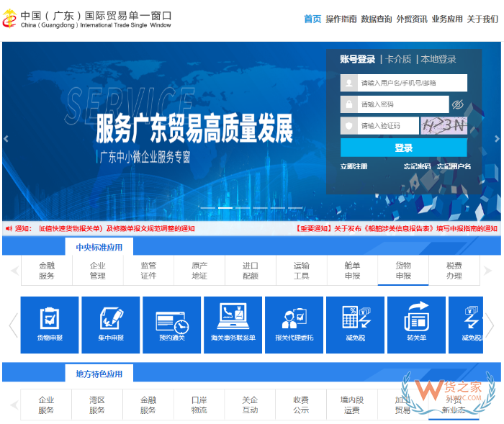Viewport: 504px width, 424px height.
Task: Click the captcha image to refresh
Action: pyautogui.click(x=444, y=126)
